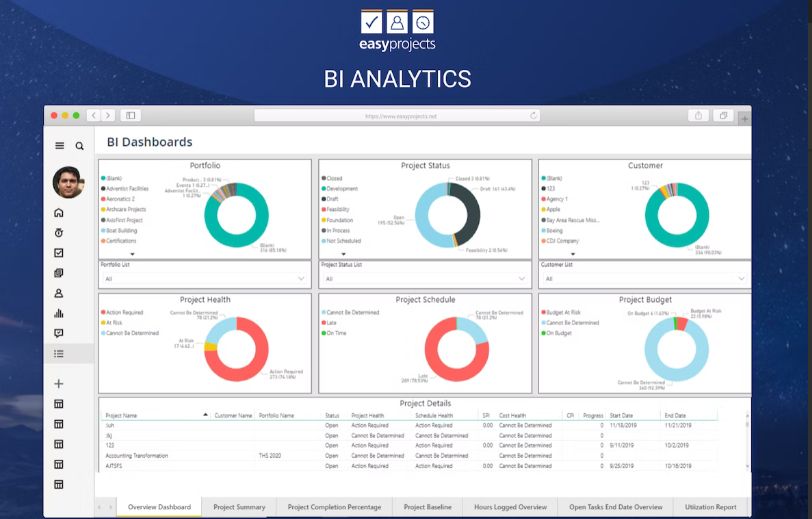Go back with the browser back arrow

click(94, 115)
